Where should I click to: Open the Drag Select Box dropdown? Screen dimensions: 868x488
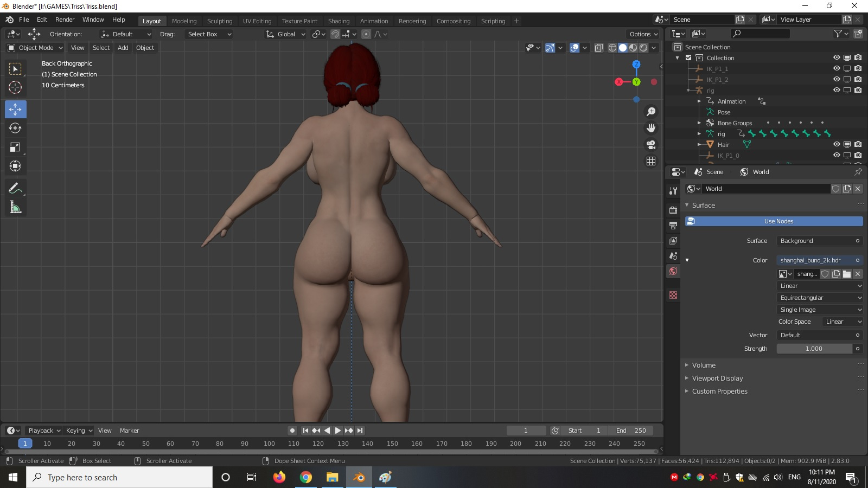click(x=209, y=34)
